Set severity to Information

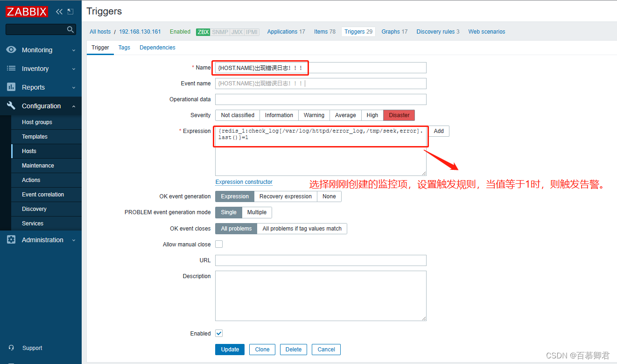click(279, 115)
